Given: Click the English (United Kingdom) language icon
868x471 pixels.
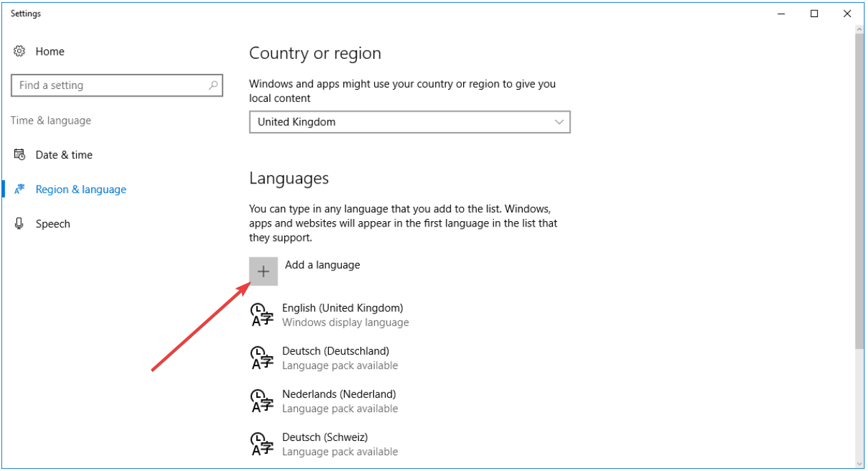Looking at the screenshot, I should tap(262, 315).
